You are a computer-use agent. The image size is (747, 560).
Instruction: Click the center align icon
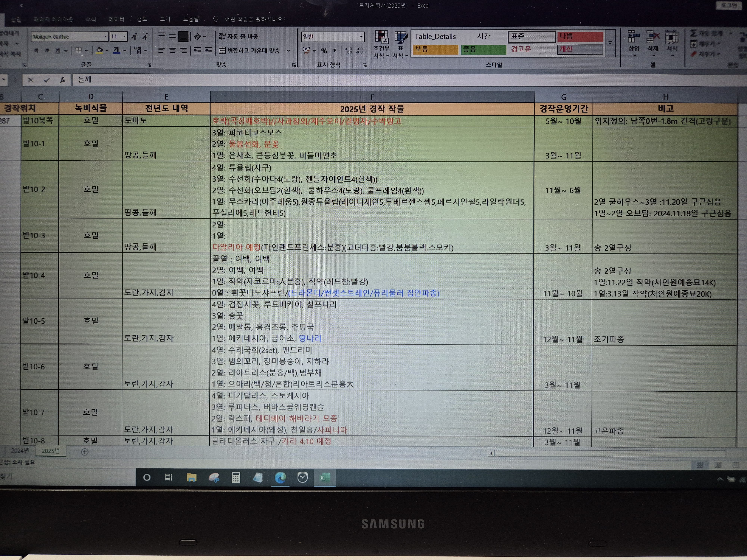pos(173,51)
